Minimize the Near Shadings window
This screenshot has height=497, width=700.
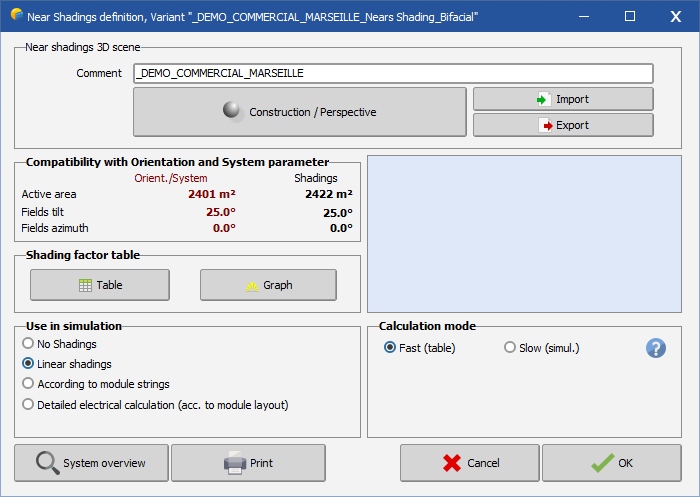[584, 17]
